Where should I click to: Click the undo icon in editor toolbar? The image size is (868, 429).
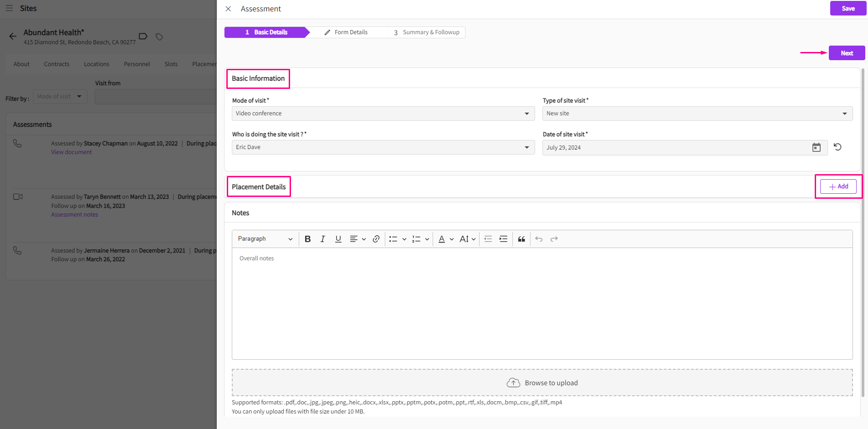pyautogui.click(x=539, y=239)
